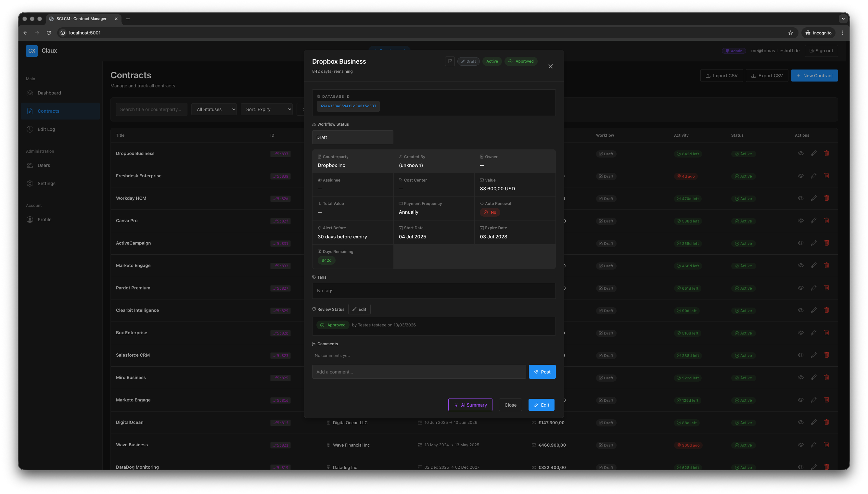The image size is (868, 494).
Task: Click the flag icon in the dialog header
Action: [450, 61]
